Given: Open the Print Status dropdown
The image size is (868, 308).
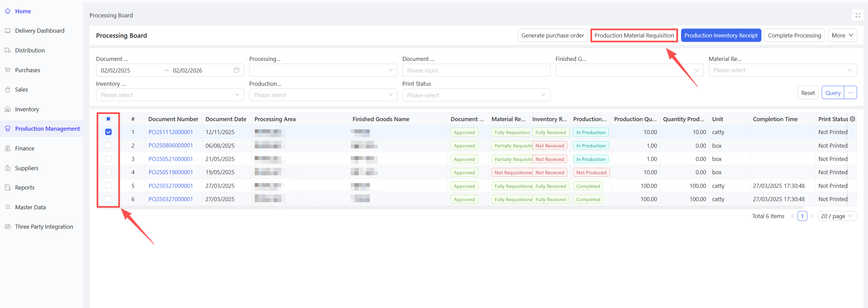Looking at the screenshot, I should click(x=476, y=95).
